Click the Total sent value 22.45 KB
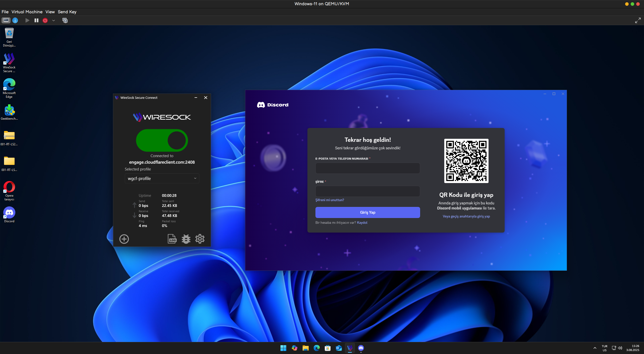Viewport: 644px width, 354px height. pos(170,206)
